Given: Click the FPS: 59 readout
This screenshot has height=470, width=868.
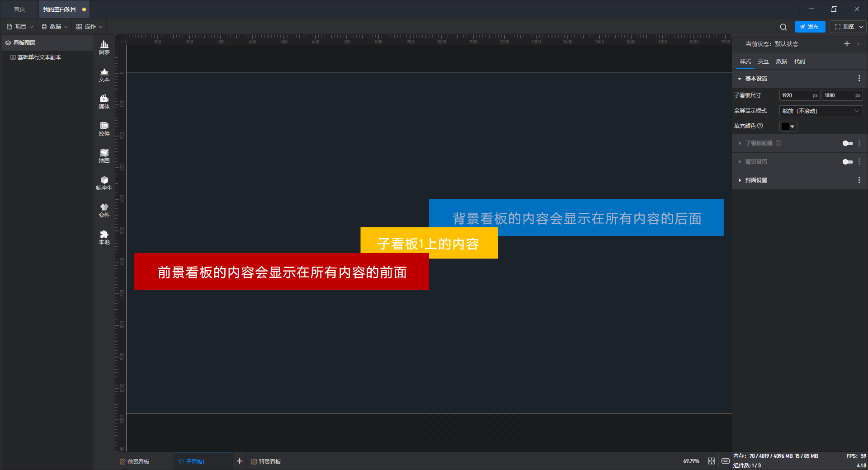Looking at the screenshot, I should pos(856,456).
